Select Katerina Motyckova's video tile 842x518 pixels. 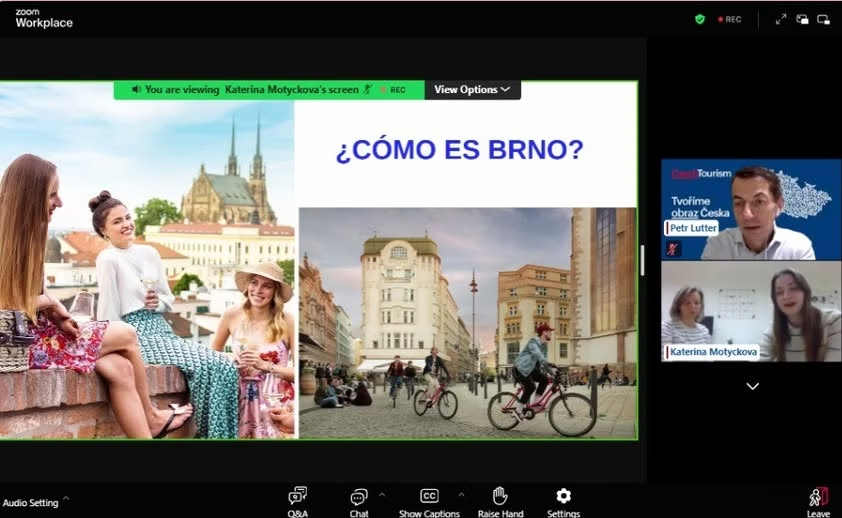[x=751, y=311]
